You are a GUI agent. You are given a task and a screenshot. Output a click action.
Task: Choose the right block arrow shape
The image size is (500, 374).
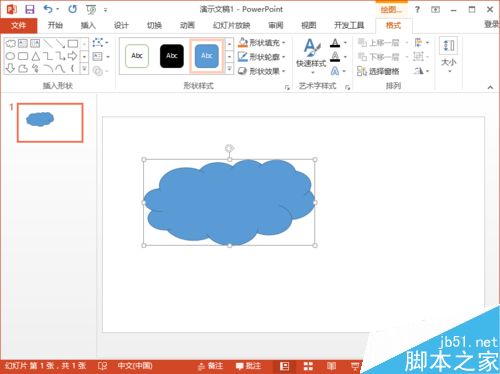73,56
